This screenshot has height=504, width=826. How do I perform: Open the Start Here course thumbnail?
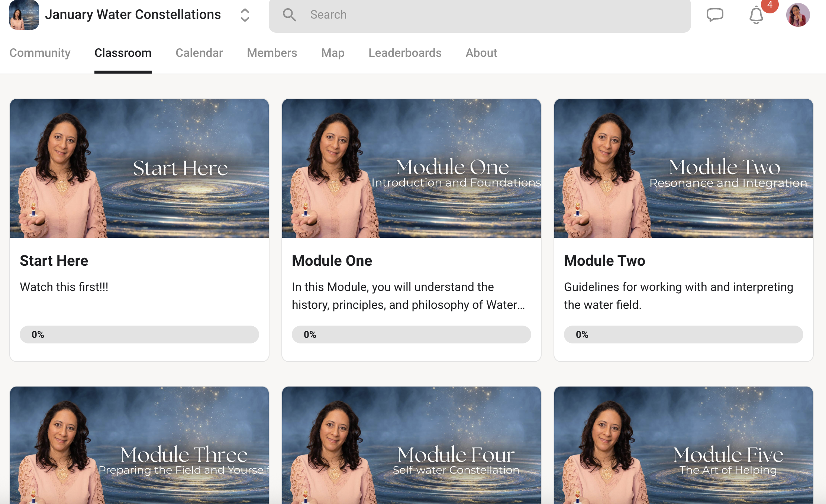point(139,168)
